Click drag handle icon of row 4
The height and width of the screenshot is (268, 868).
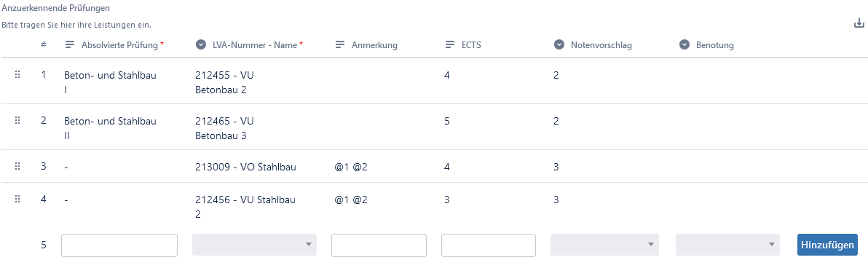point(17,200)
